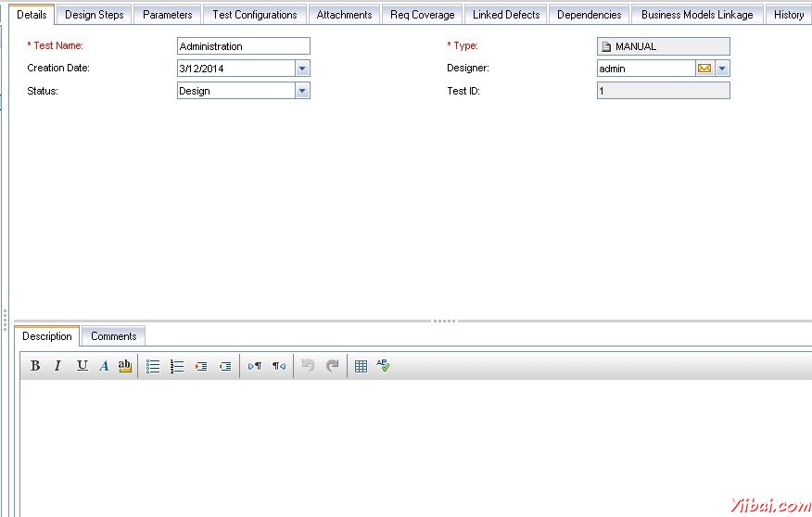
Task: Set right-to-left text direction
Action: click(x=279, y=366)
